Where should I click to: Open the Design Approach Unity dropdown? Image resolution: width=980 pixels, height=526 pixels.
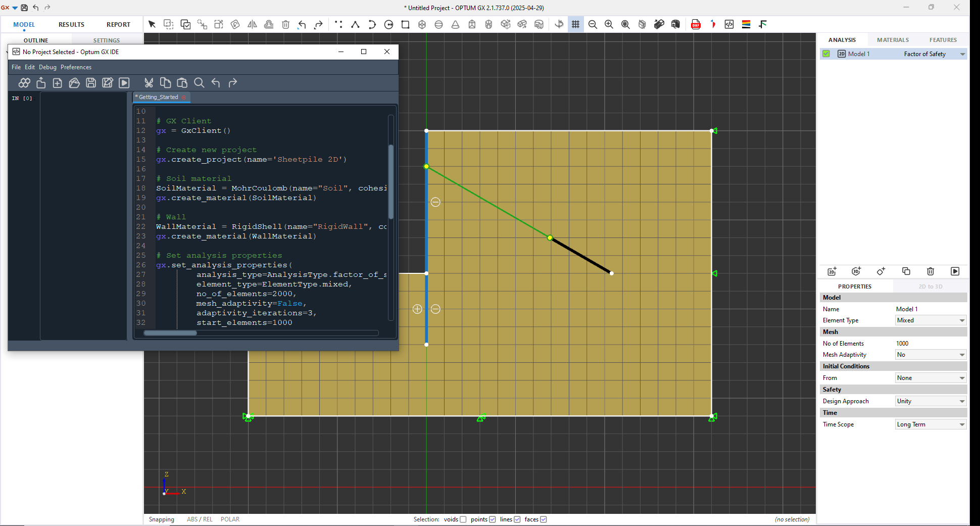(930, 401)
